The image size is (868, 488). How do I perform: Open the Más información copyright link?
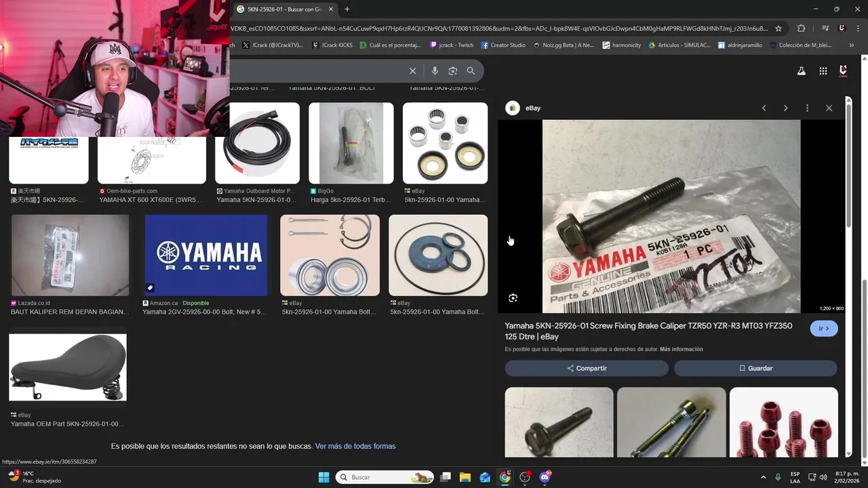[x=681, y=349]
